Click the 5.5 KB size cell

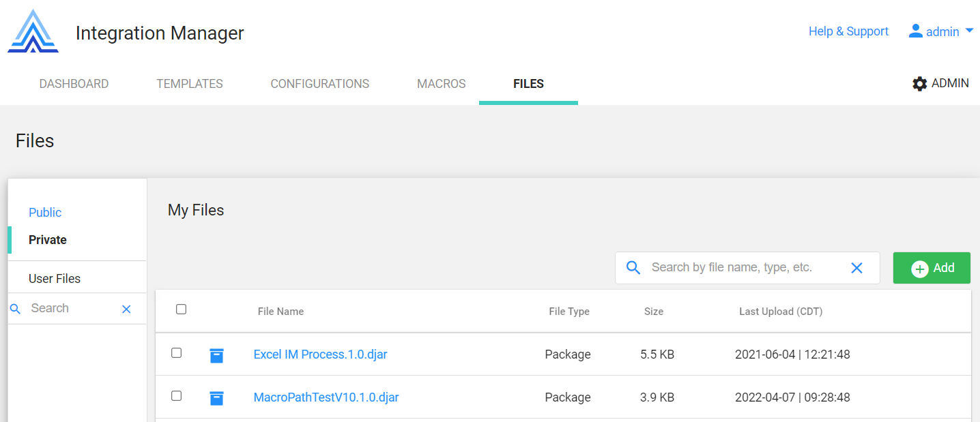pyautogui.click(x=657, y=355)
